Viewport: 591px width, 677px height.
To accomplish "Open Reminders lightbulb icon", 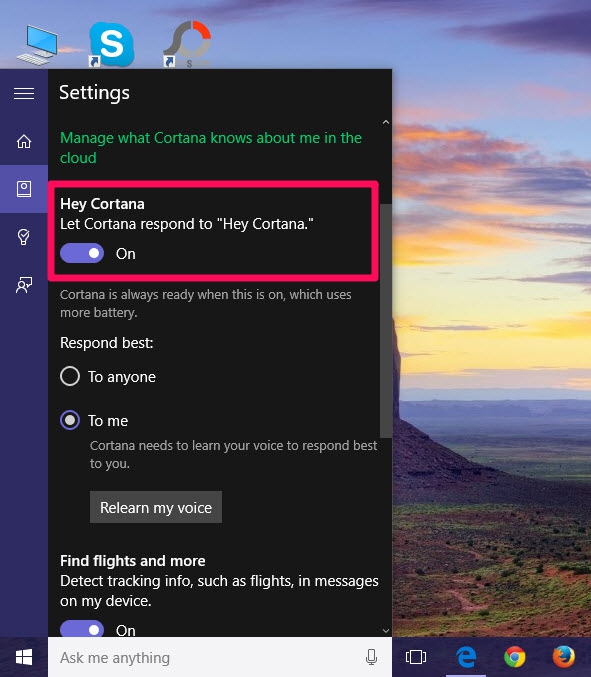I will point(24,237).
